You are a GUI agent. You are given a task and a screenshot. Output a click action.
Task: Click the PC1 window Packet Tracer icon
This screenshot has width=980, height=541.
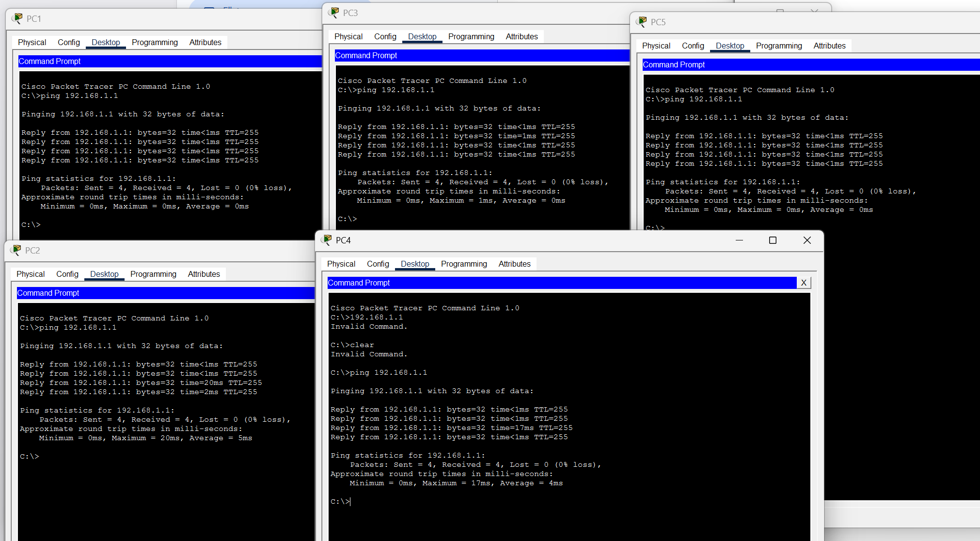(x=17, y=18)
